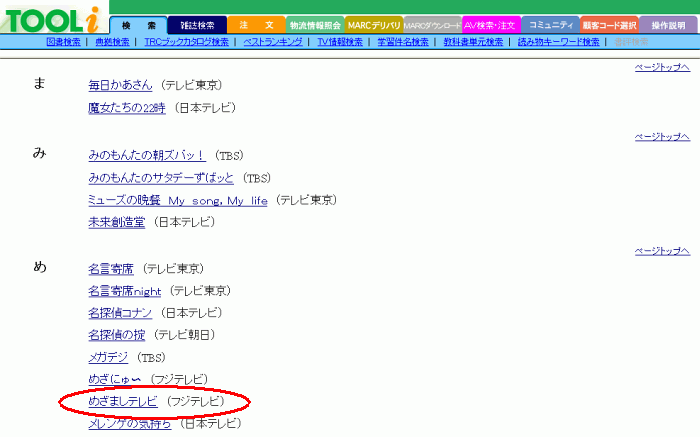This screenshot has height=437, width=700.
Task: Click ページトップへ above the ま section
Action: (662, 67)
